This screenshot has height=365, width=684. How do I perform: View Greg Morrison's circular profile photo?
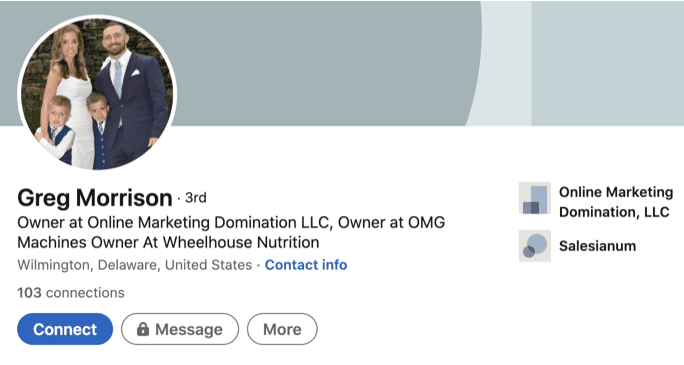(x=97, y=93)
